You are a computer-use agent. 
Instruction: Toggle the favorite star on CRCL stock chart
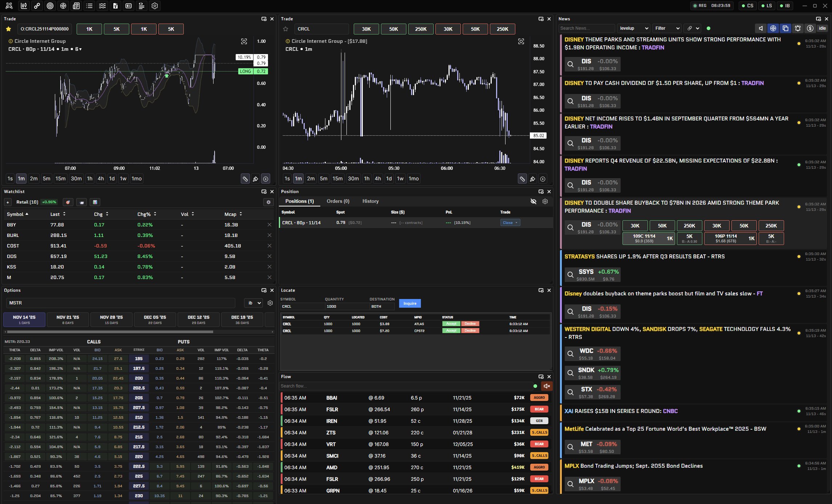pos(286,29)
